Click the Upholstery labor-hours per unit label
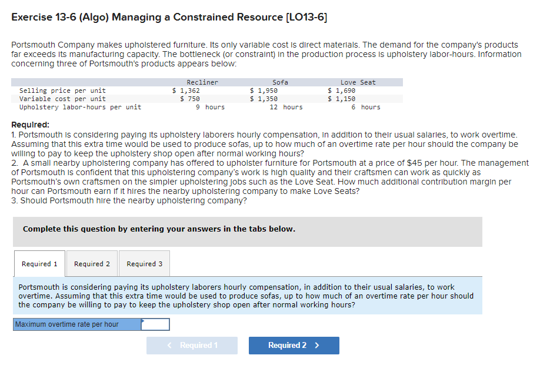 click(81, 107)
